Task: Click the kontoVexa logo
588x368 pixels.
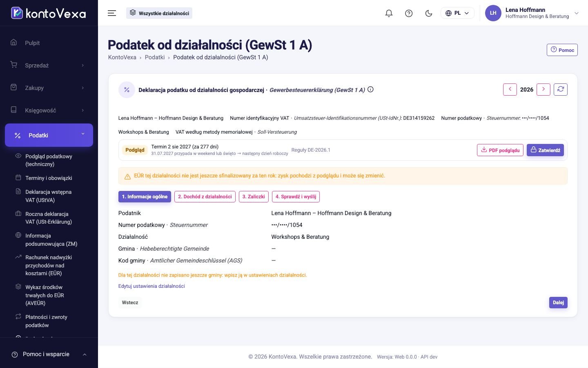Action: click(x=49, y=13)
